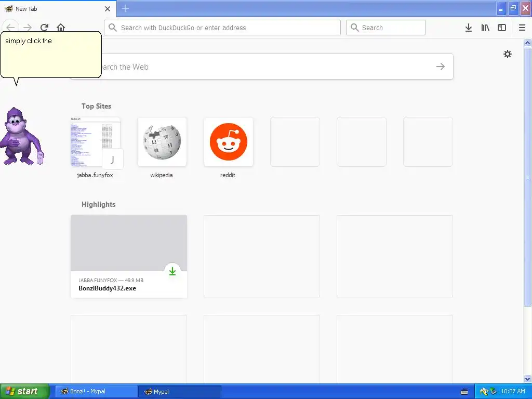The width and height of the screenshot is (532, 399).
Task: Open the wikipedia top site tile
Action: tap(162, 142)
